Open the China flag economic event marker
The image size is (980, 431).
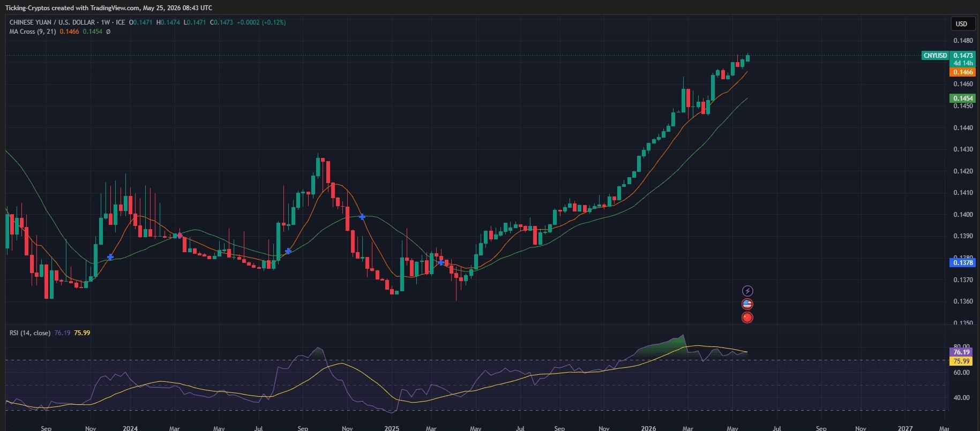(747, 317)
